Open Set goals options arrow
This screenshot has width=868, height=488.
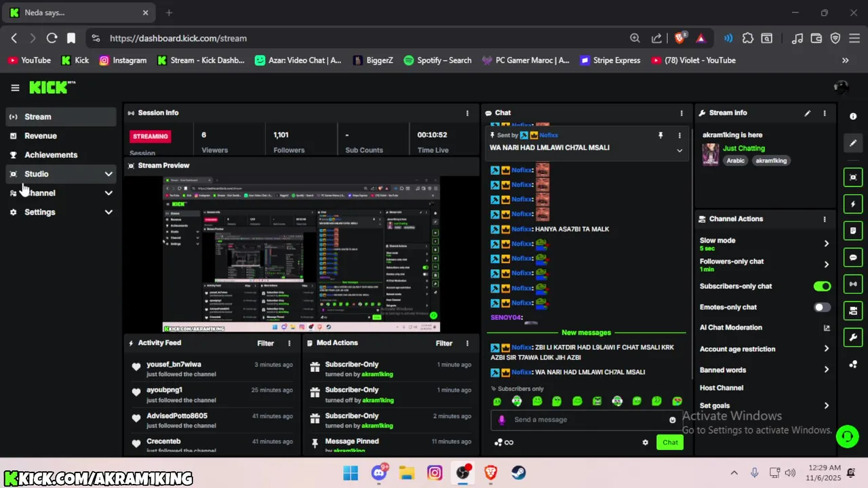click(826, 406)
